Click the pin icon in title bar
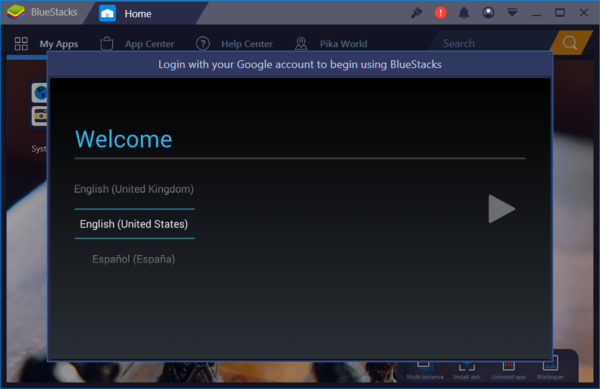This screenshot has width=600, height=389. tap(416, 13)
